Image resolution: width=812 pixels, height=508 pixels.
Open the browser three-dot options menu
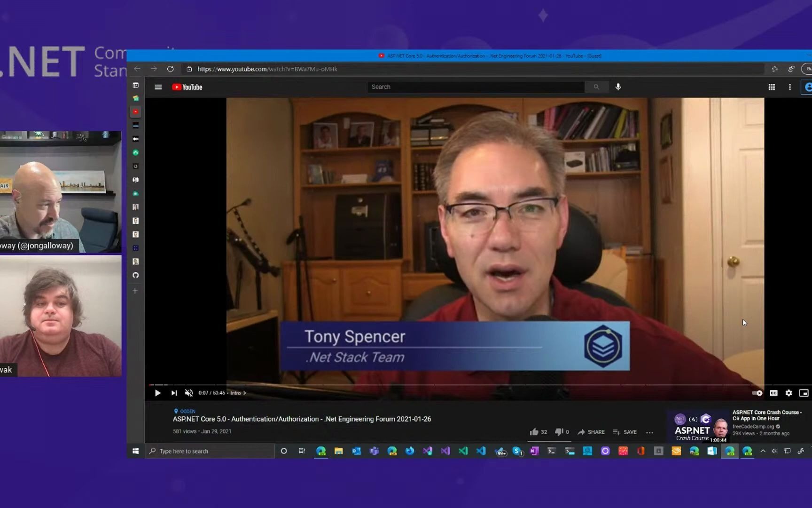coord(790,87)
